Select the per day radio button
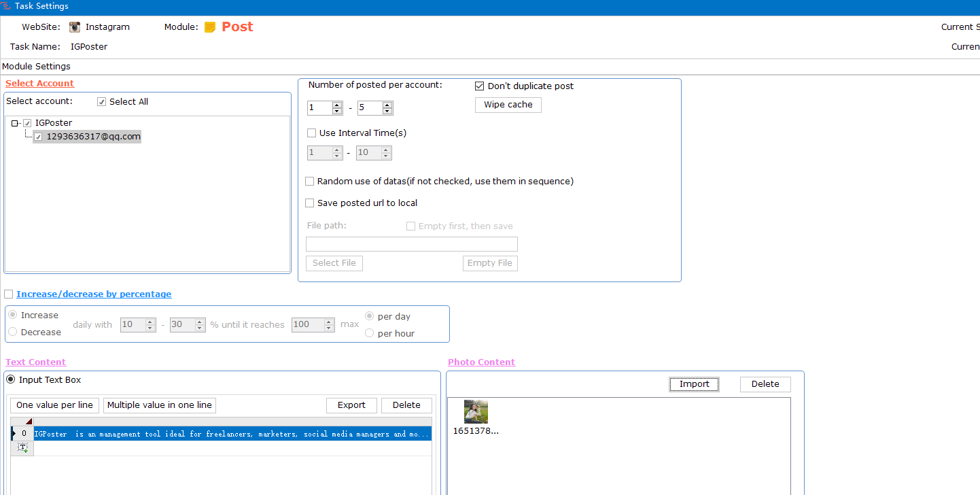980x495 pixels. click(x=370, y=316)
